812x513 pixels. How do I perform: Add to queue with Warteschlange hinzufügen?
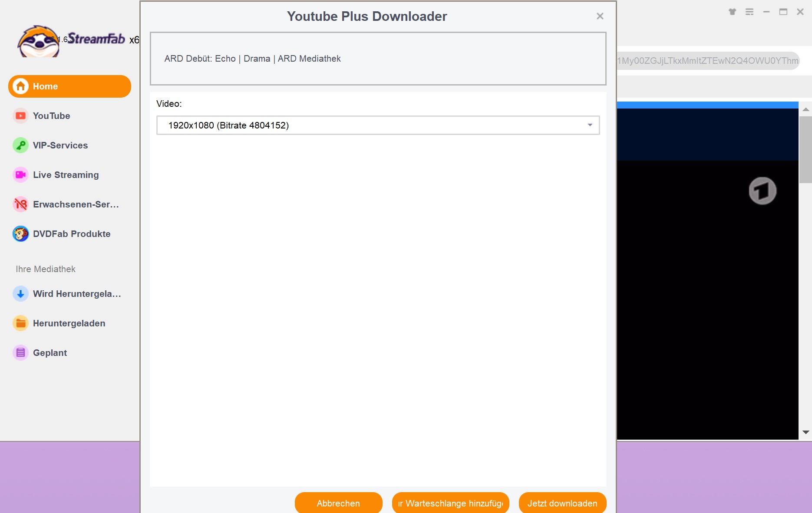click(450, 503)
